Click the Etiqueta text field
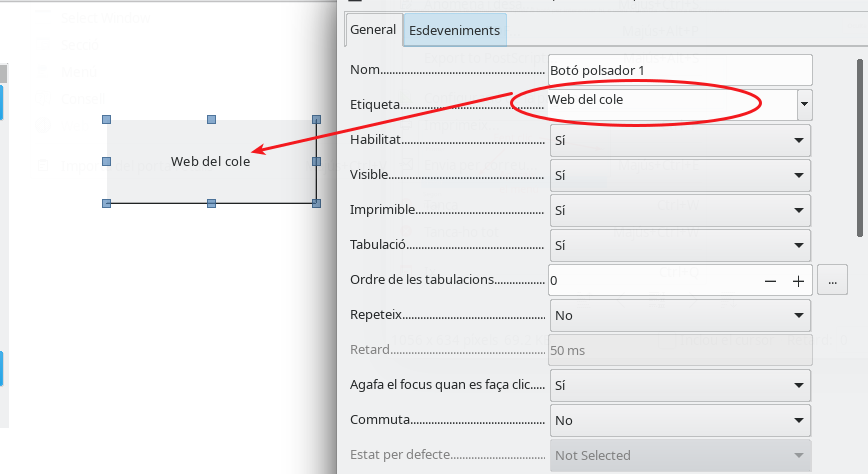The width and height of the screenshot is (868, 474). click(670, 102)
